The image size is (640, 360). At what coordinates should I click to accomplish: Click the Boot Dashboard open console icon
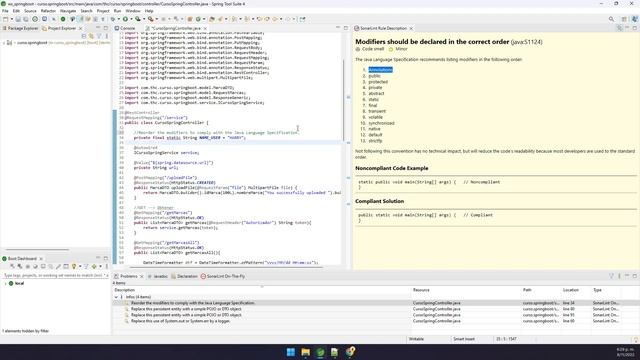[x=43, y=267]
